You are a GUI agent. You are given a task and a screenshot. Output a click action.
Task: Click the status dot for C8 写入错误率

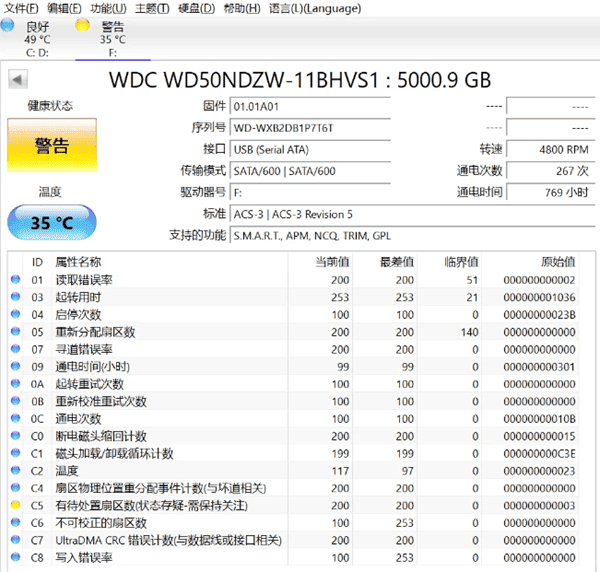(16, 557)
